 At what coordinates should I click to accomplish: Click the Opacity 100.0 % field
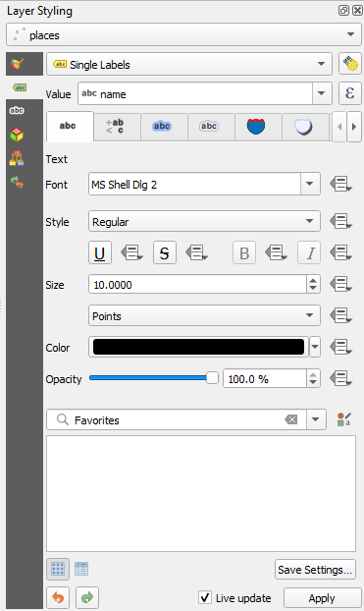click(265, 379)
